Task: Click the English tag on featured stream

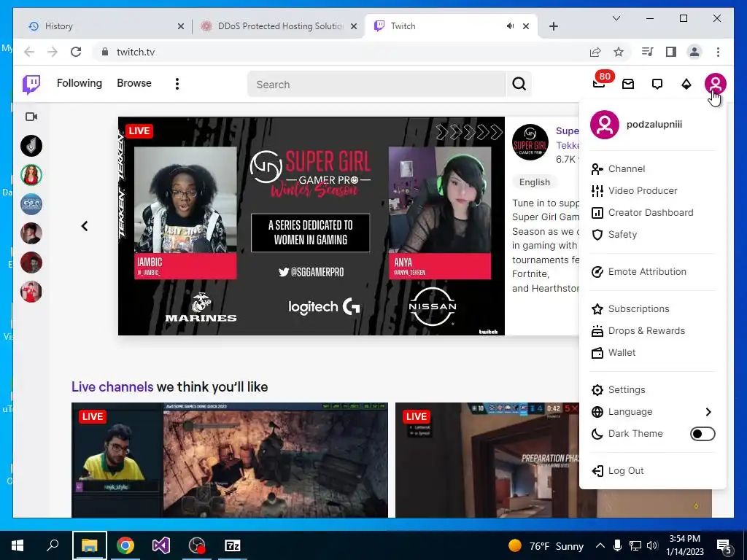Action: (535, 182)
